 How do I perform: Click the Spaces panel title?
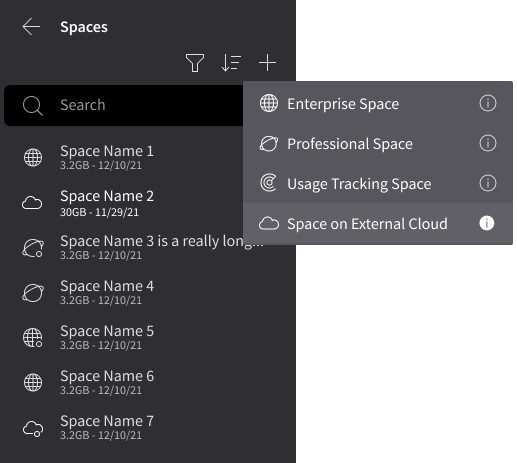(84, 27)
